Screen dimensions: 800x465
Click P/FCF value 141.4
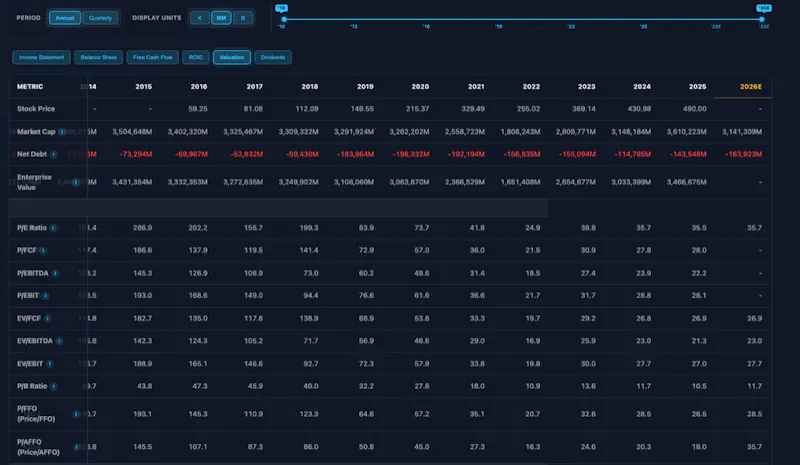coord(309,251)
